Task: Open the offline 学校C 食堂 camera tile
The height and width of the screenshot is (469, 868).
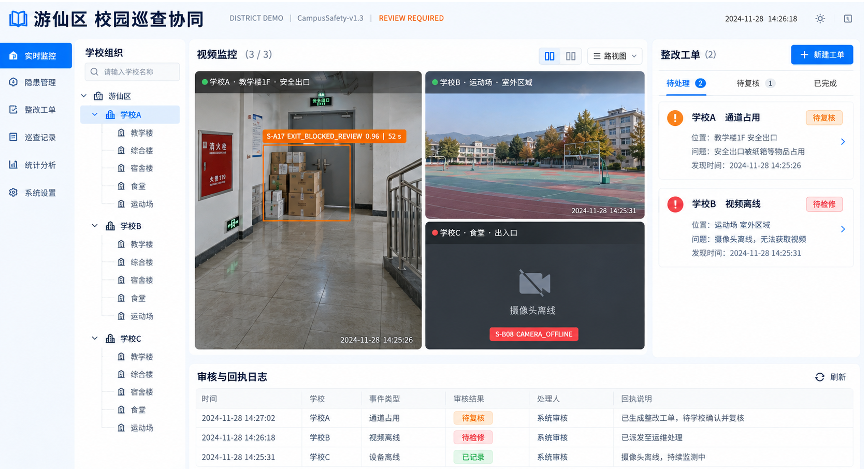Action: tap(534, 286)
